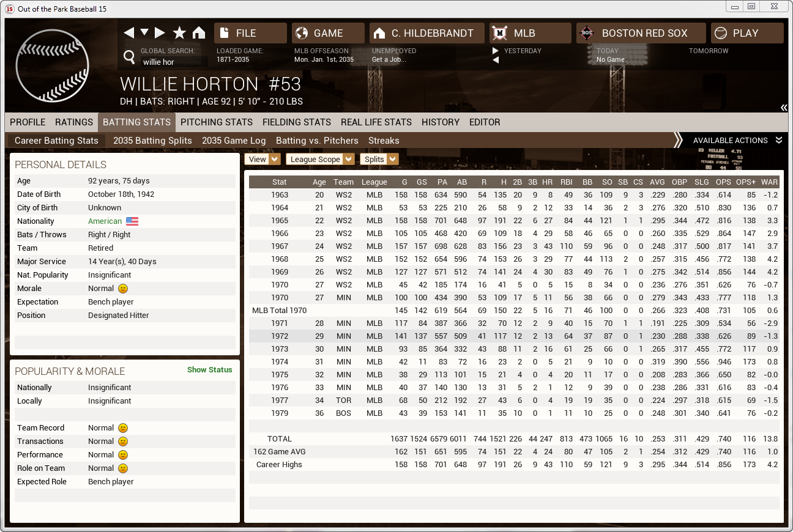
Task: Switch to the RATINGS tab
Action: click(x=74, y=122)
